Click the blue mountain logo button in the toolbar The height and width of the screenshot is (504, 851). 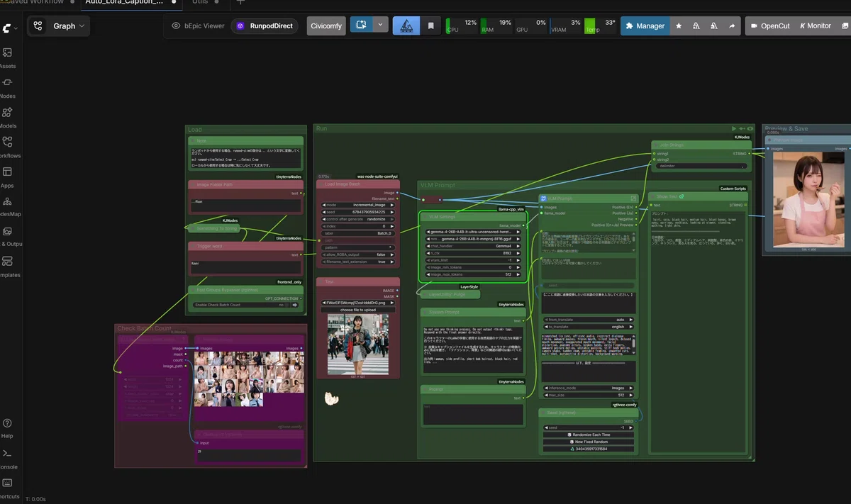(406, 26)
